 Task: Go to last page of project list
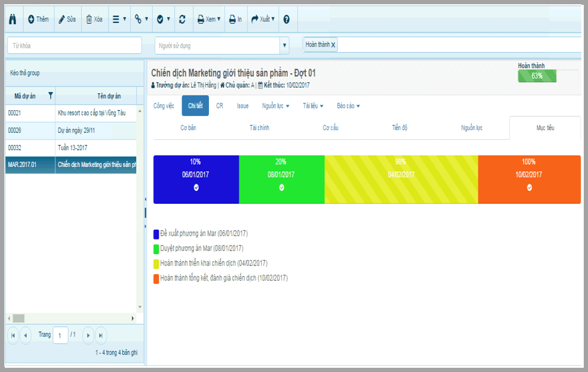[x=101, y=336]
